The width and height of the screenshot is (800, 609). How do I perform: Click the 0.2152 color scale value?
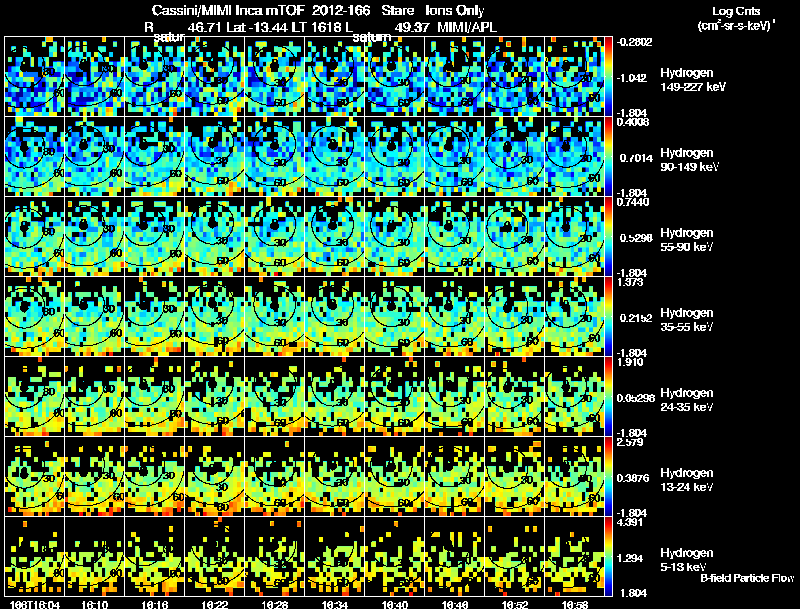(x=636, y=318)
